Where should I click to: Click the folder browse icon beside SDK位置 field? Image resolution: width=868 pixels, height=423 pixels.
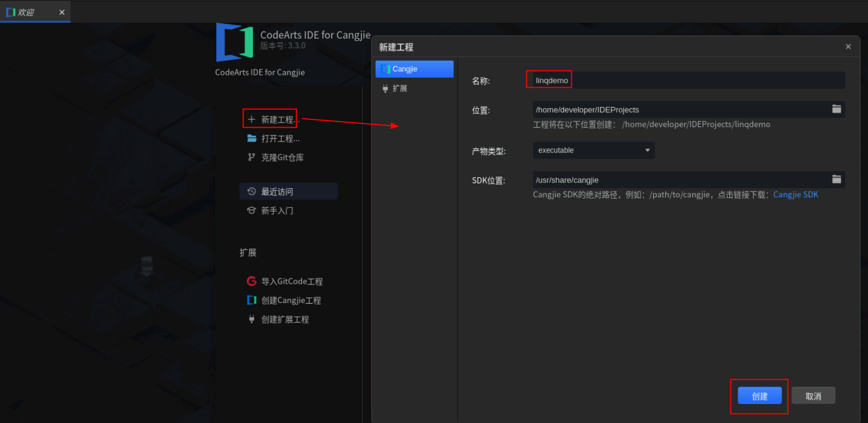click(836, 179)
